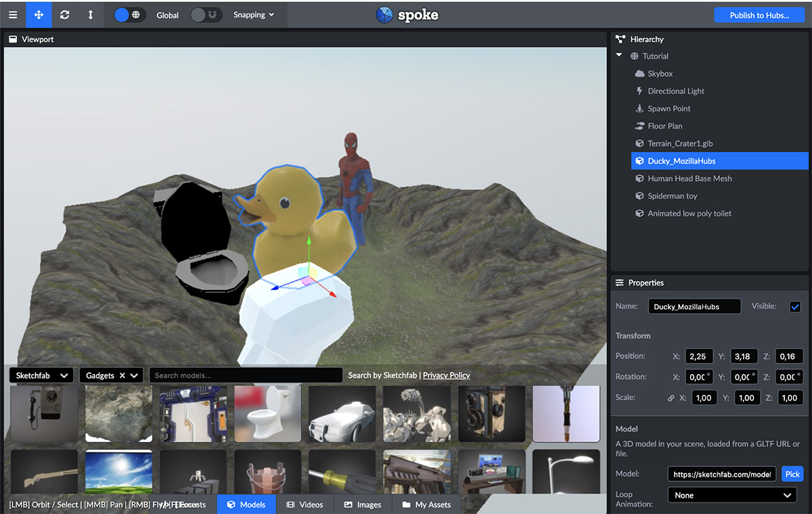
Task: Pick the computer desk model thumbnail
Action: pos(491,471)
